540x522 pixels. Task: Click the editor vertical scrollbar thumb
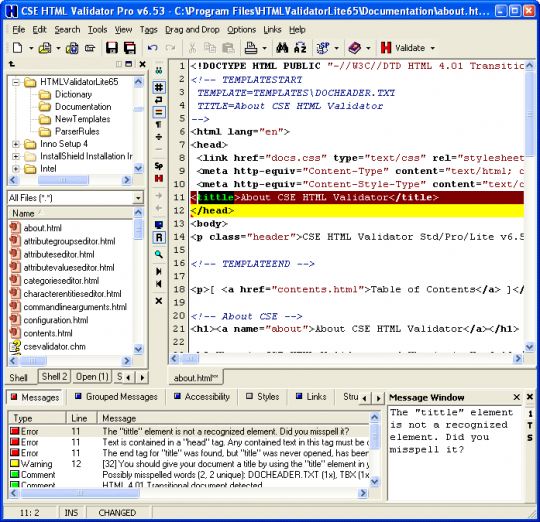[529, 114]
